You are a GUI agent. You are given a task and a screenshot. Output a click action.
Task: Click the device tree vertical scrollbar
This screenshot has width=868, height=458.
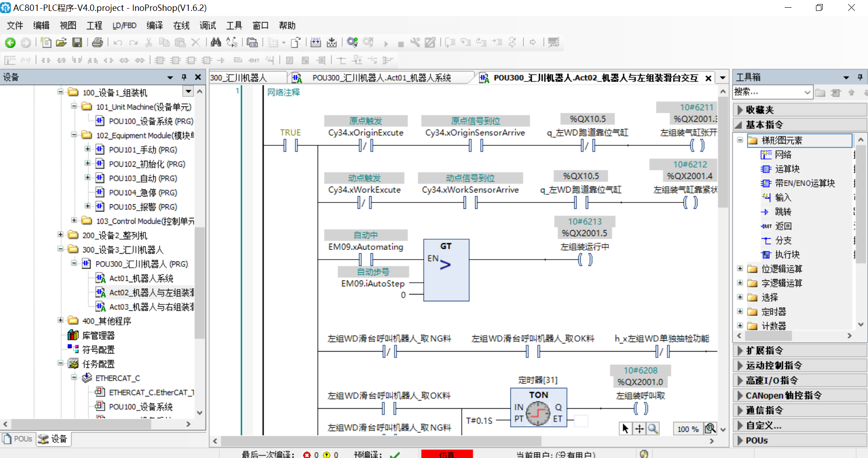pos(200,283)
